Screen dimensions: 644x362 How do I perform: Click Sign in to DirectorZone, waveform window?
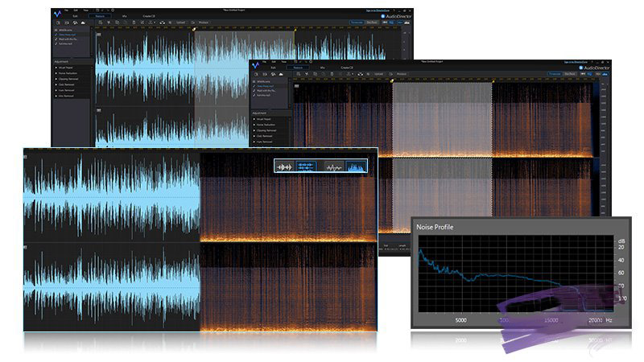point(378,10)
